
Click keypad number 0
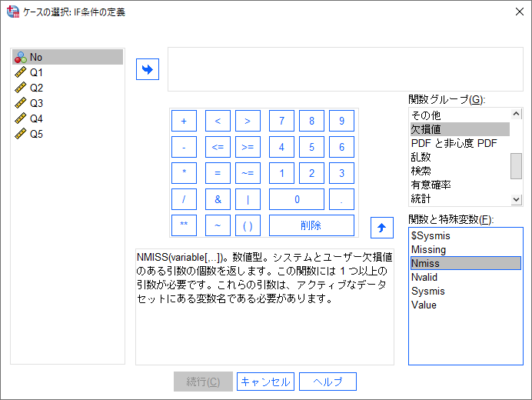click(297, 199)
